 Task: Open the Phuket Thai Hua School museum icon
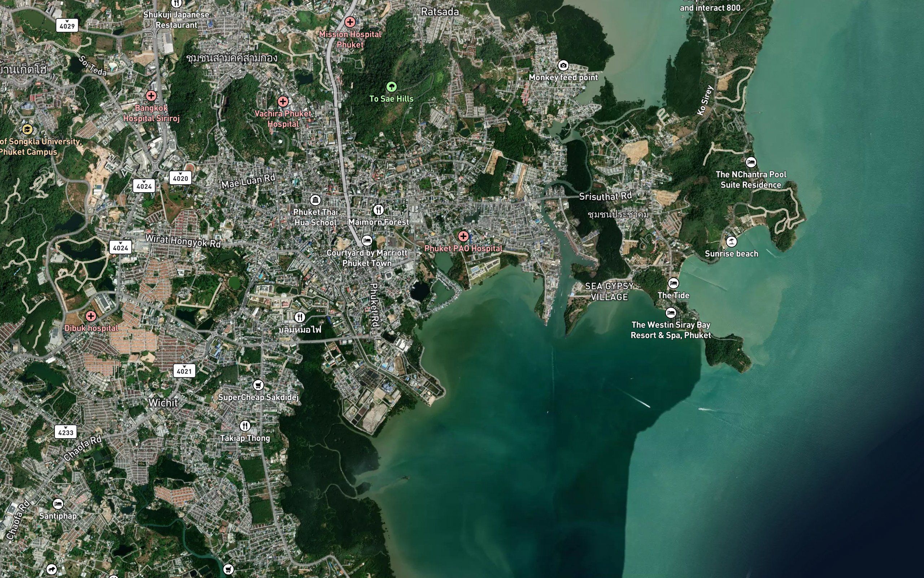click(315, 200)
